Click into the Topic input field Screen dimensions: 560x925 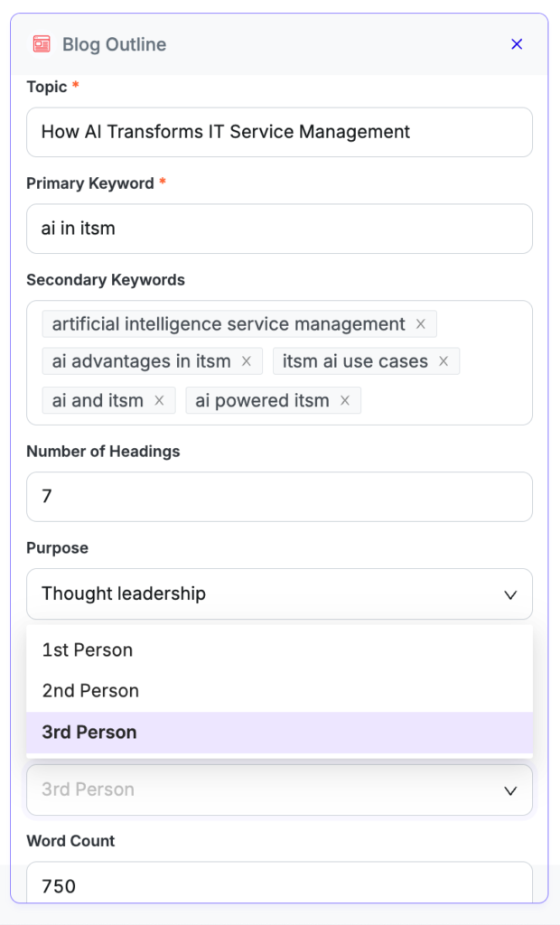coord(280,131)
